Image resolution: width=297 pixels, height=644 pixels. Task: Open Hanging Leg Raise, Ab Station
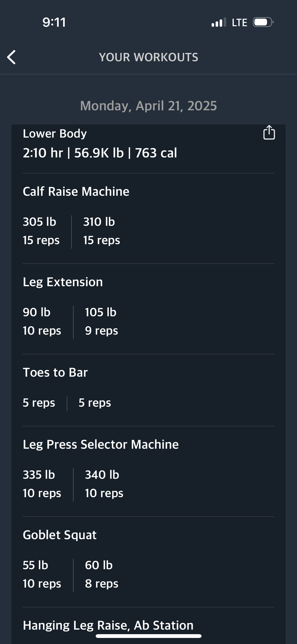(108, 625)
